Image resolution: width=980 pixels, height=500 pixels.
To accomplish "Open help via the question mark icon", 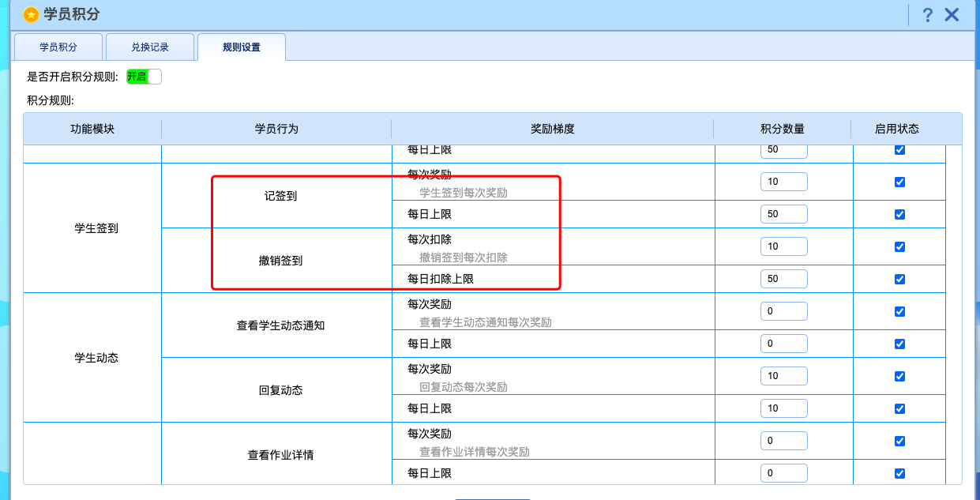I will tap(928, 14).
